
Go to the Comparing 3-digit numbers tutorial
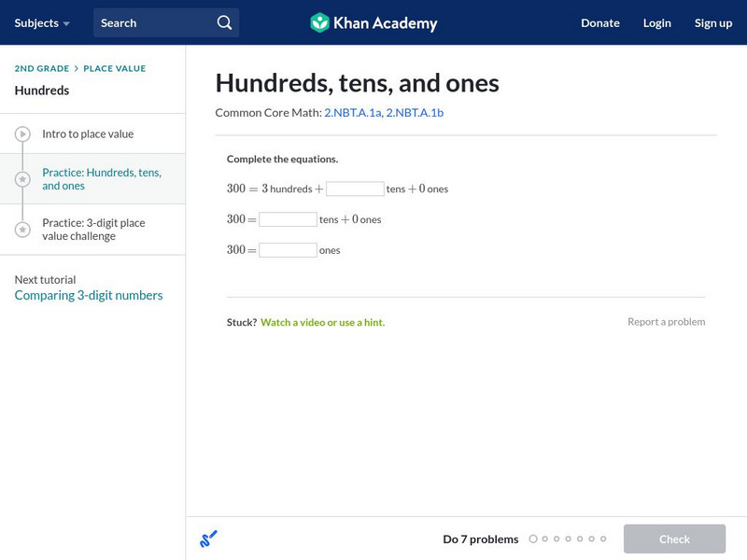click(x=89, y=296)
